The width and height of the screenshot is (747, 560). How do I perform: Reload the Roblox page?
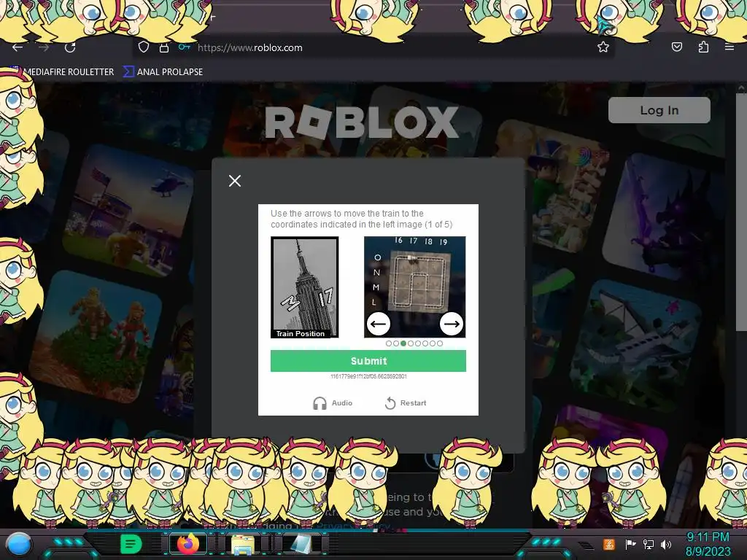pyautogui.click(x=70, y=47)
